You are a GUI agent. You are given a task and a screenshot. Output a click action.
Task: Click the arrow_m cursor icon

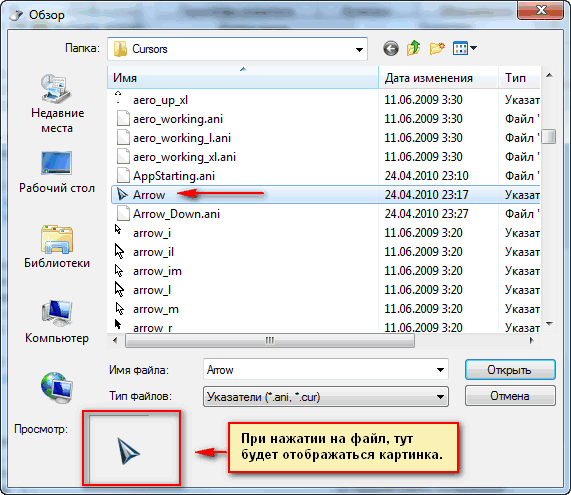point(119,309)
